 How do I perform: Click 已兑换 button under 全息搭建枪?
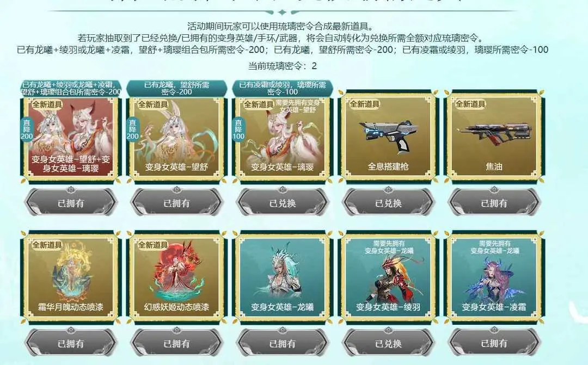pyautogui.click(x=388, y=203)
